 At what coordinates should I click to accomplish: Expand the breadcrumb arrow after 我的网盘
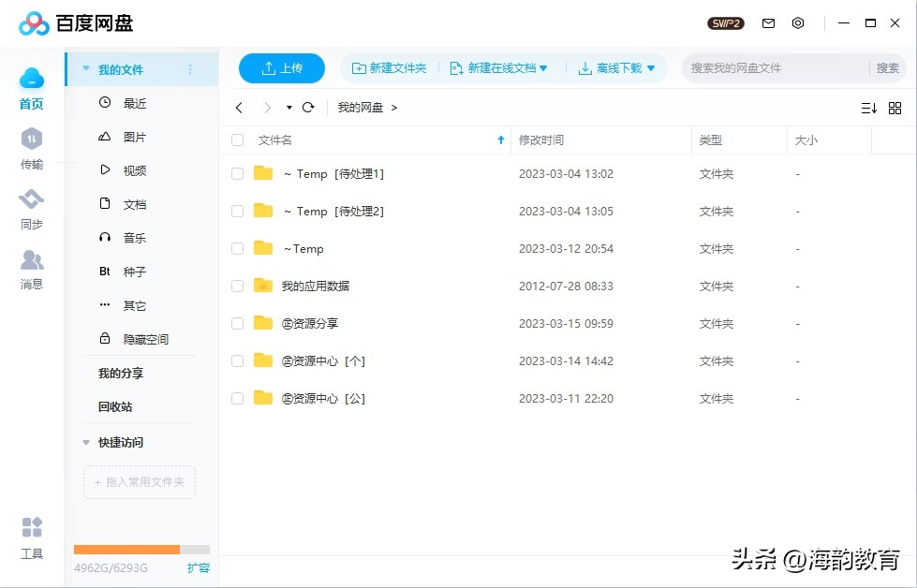point(394,108)
